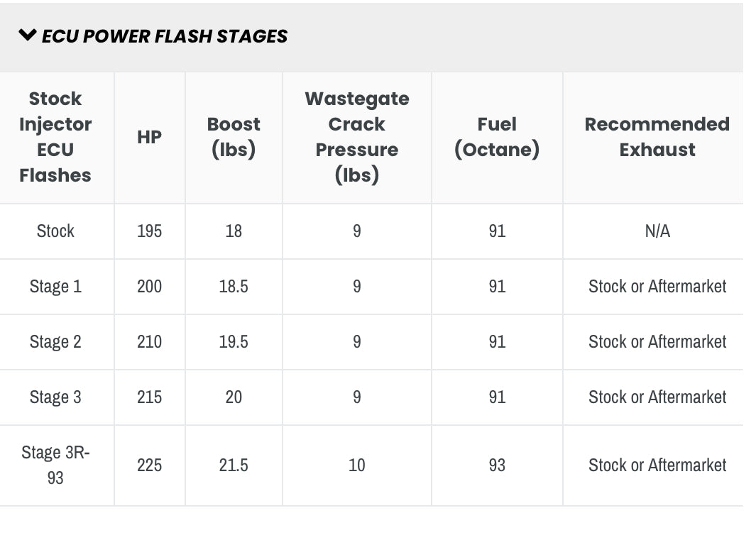
Task: Click the 93 octane fuel cell
Action: point(497,465)
